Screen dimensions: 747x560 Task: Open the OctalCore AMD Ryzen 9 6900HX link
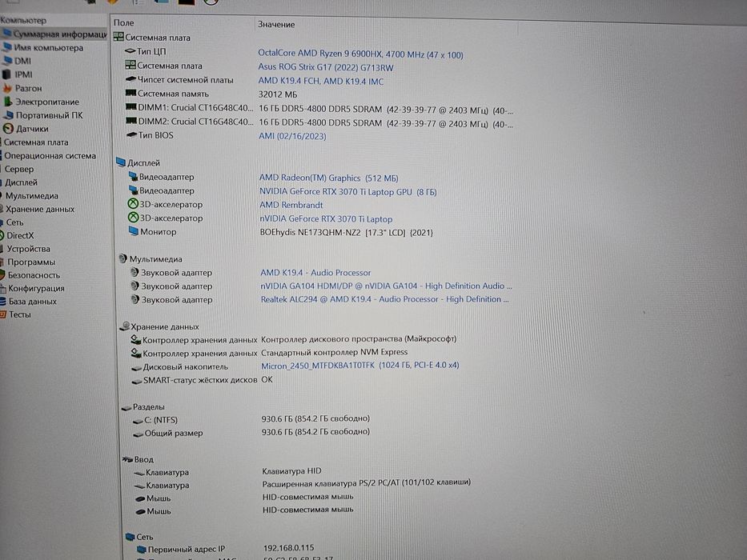pyautogui.click(x=360, y=54)
